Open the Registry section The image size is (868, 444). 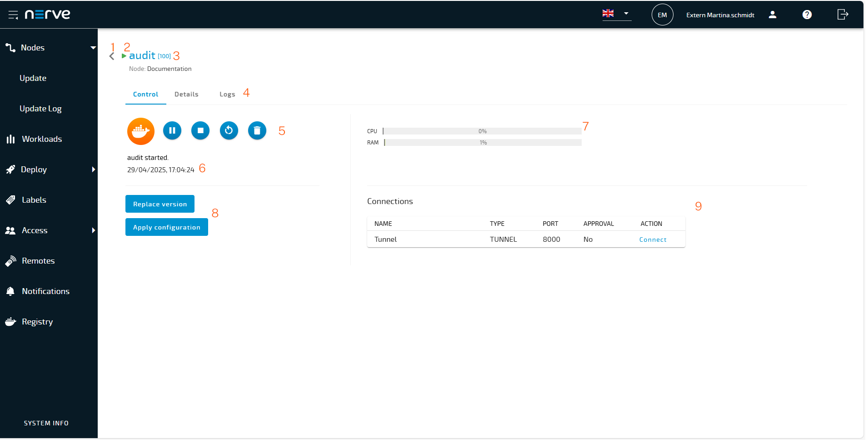37,321
